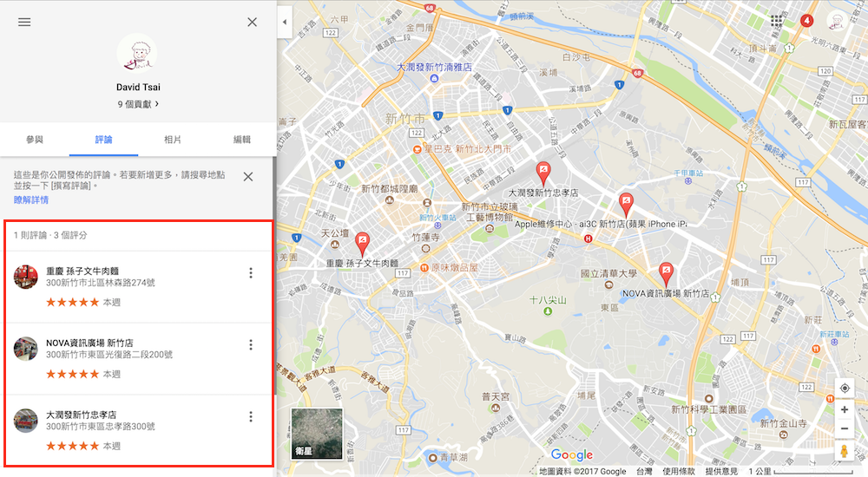The width and height of the screenshot is (868, 477).
Task: Click the 竹蓮寺 temple marker
Action: [425, 248]
